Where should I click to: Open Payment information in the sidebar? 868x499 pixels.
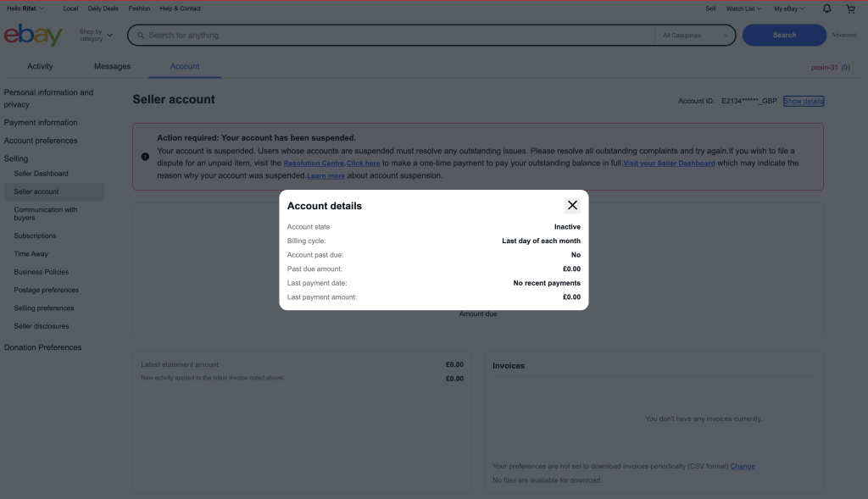pos(41,123)
